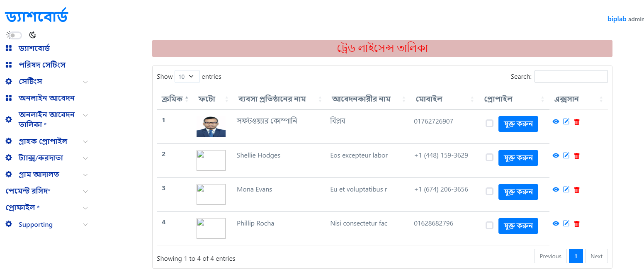Expand the ট্যাক্স/করদাতা menu chevron
The image size is (644, 279).
(85, 158)
